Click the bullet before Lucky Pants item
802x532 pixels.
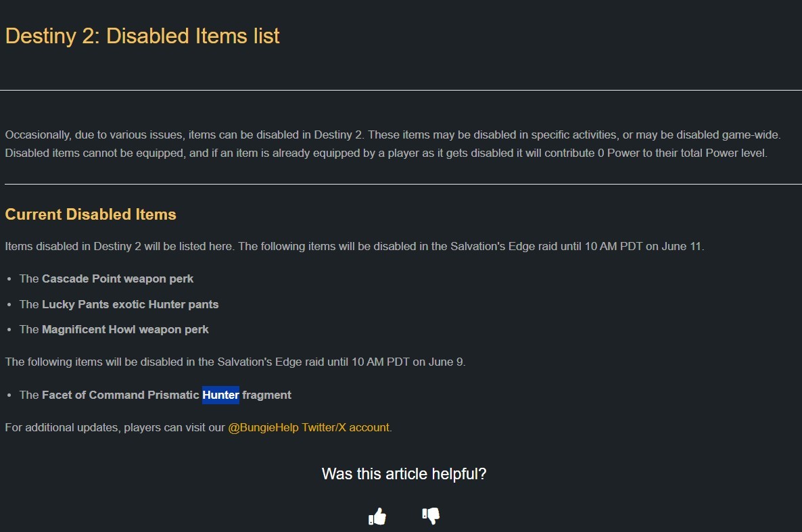9,305
